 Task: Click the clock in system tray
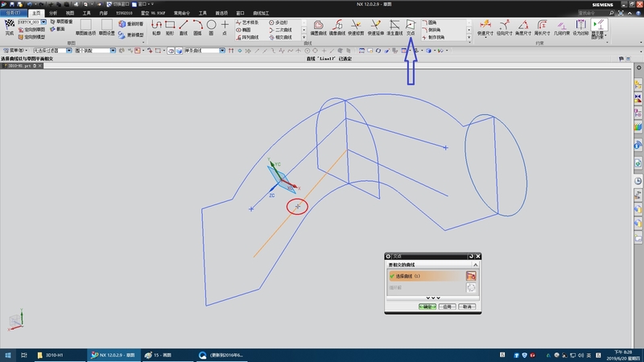pos(623,355)
